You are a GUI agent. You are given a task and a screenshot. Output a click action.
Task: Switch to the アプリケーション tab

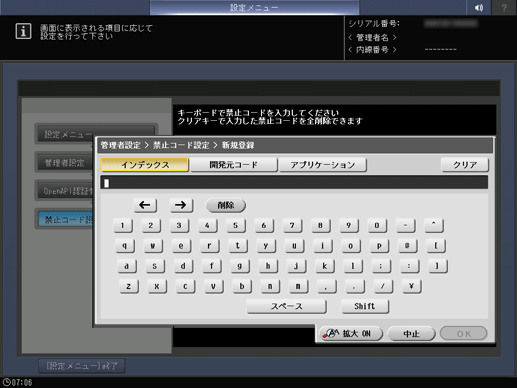pos(323,165)
